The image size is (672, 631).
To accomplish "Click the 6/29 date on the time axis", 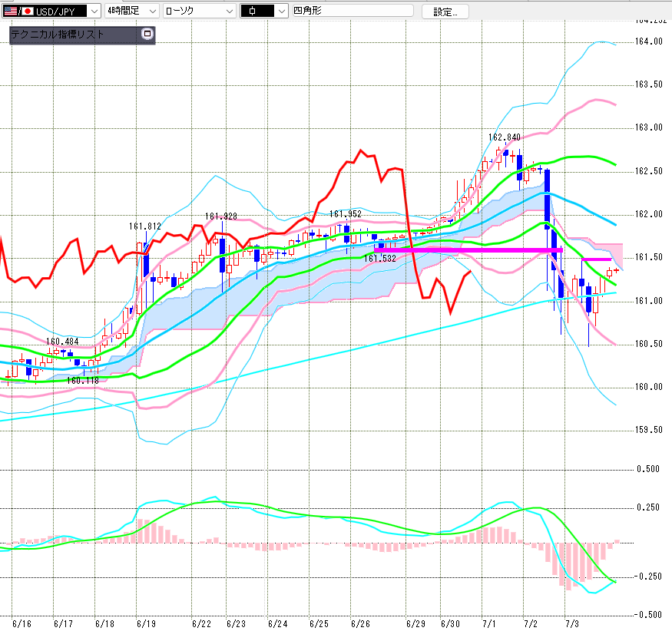I will (x=415, y=624).
